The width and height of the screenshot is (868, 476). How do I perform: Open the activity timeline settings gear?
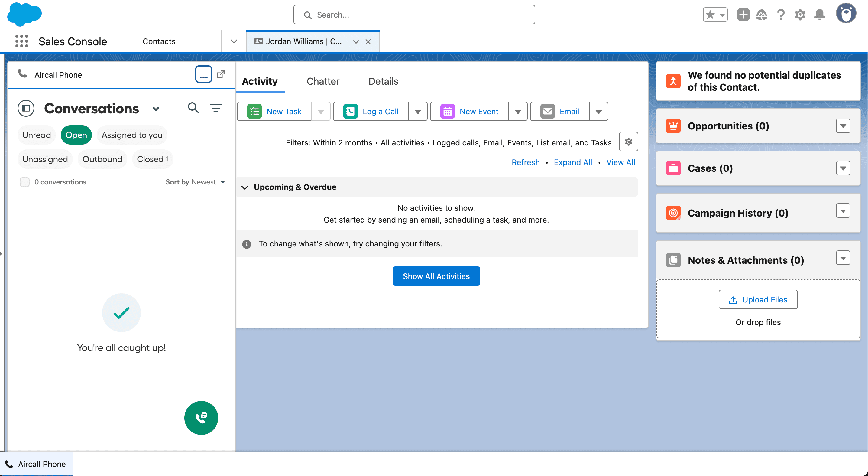click(x=628, y=142)
